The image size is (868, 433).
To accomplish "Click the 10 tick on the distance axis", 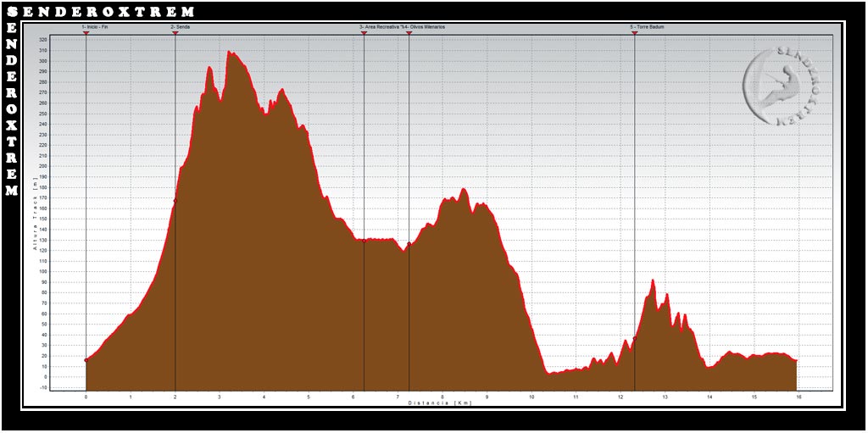I will point(531,397).
